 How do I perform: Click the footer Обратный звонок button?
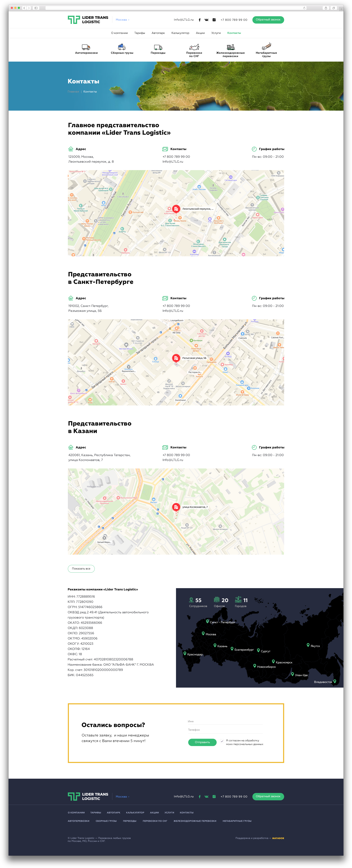268,797
